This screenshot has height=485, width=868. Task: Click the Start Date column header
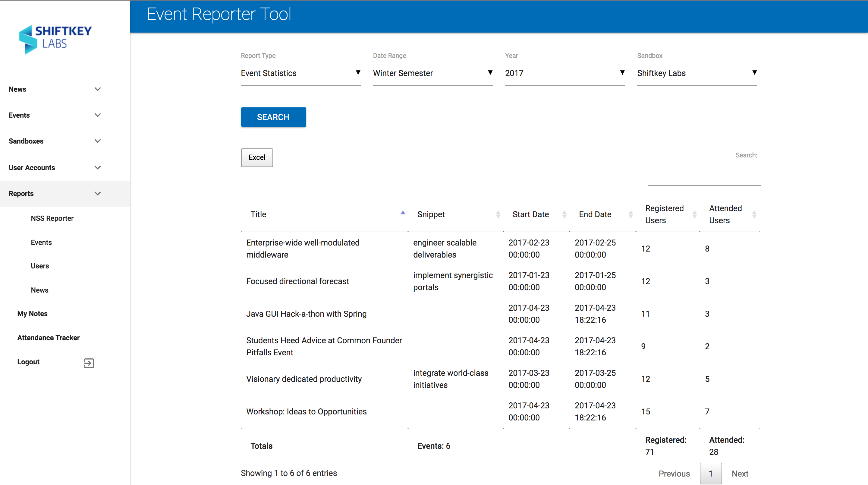536,214
